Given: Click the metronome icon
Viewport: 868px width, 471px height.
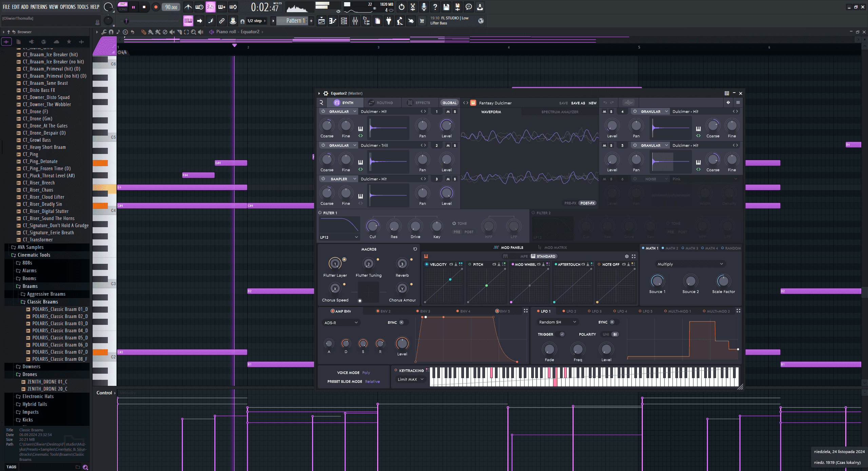Looking at the screenshot, I should (x=188, y=7).
